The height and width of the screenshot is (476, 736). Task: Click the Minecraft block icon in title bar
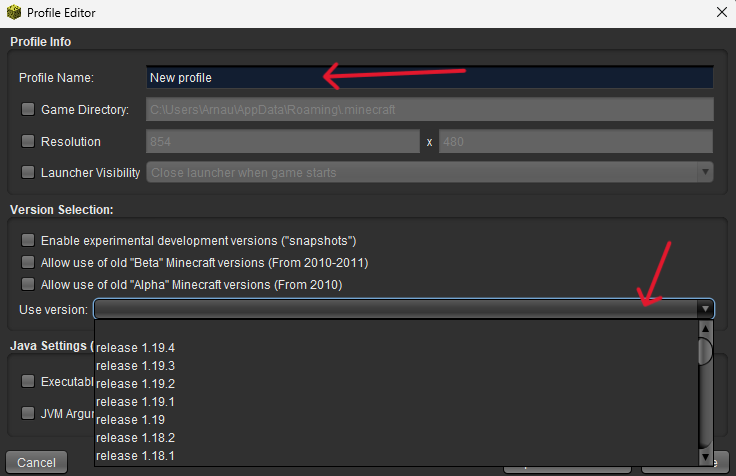[x=16, y=13]
